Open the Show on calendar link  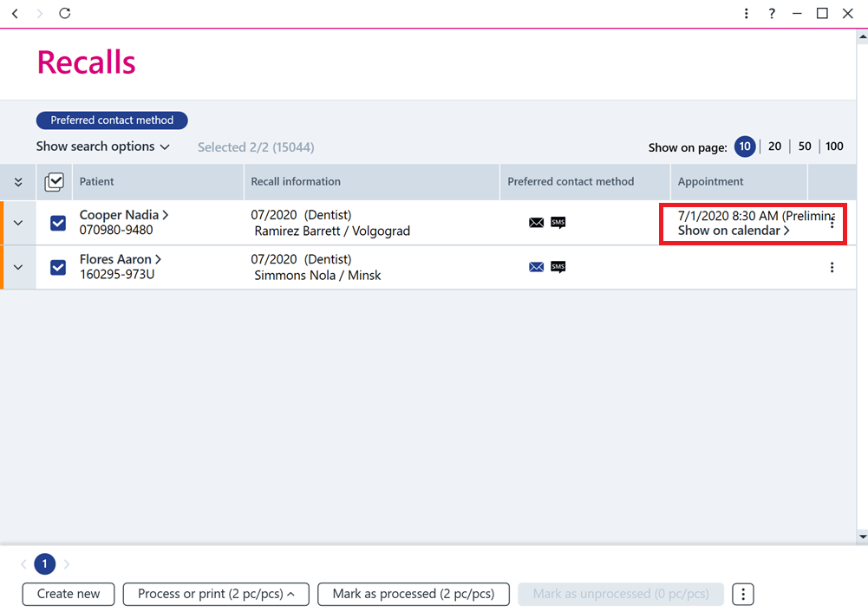tap(734, 231)
